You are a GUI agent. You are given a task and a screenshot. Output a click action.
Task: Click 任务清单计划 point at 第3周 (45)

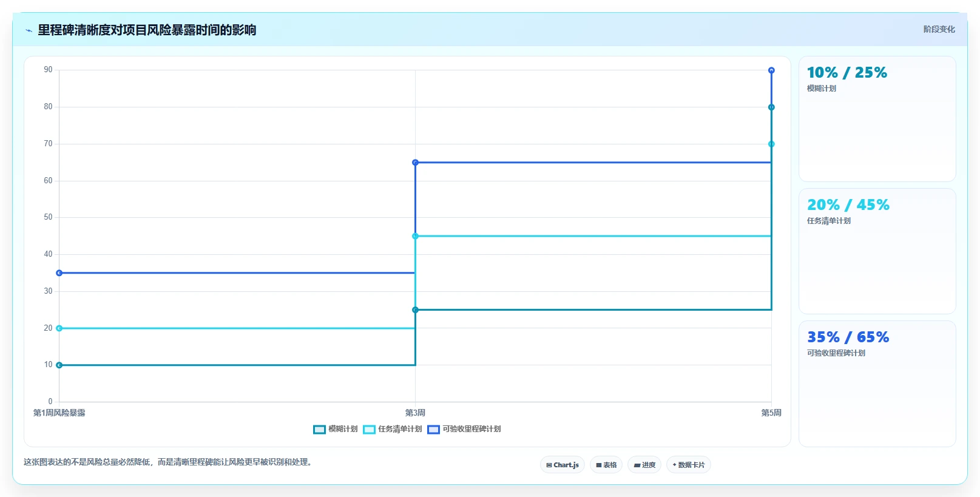(x=415, y=236)
